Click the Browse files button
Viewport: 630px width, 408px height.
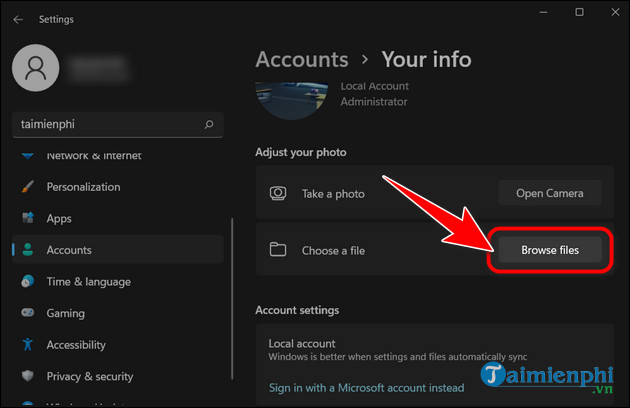pyautogui.click(x=550, y=250)
